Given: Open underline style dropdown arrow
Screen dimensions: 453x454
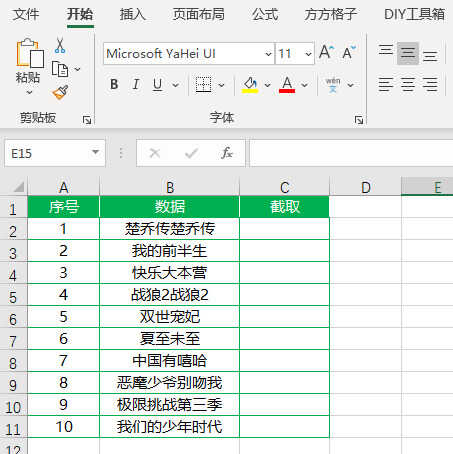Looking at the screenshot, I should [176, 85].
